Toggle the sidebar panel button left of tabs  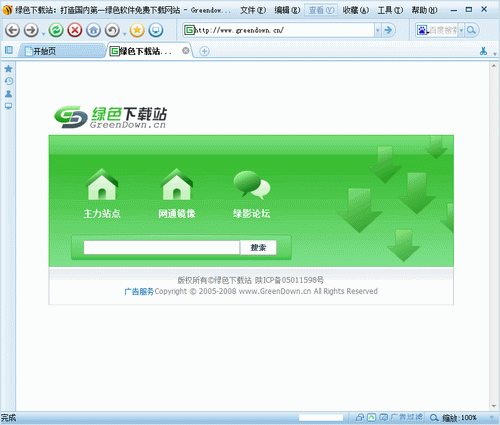[9, 50]
